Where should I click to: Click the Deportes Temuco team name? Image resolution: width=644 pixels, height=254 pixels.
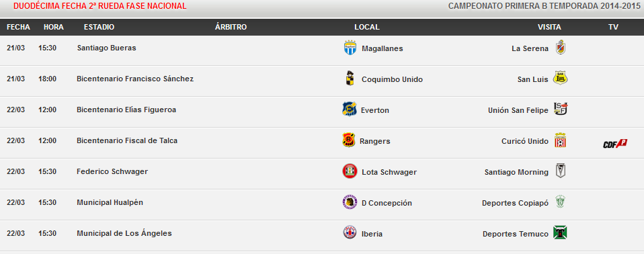(516, 234)
